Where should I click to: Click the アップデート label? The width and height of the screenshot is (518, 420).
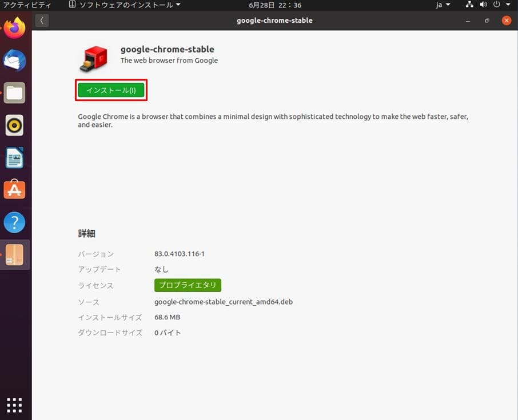pyautogui.click(x=99, y=270)
